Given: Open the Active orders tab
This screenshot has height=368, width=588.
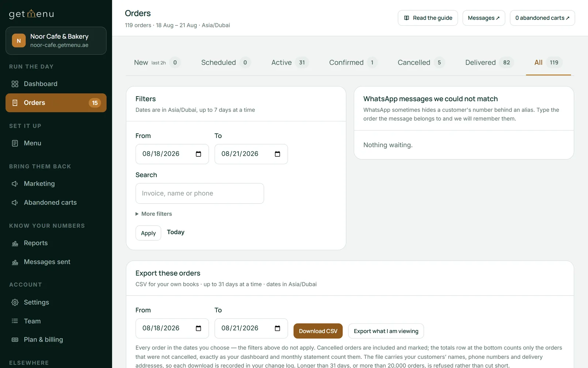Looking at the screenshot, I should pos(290,63).
